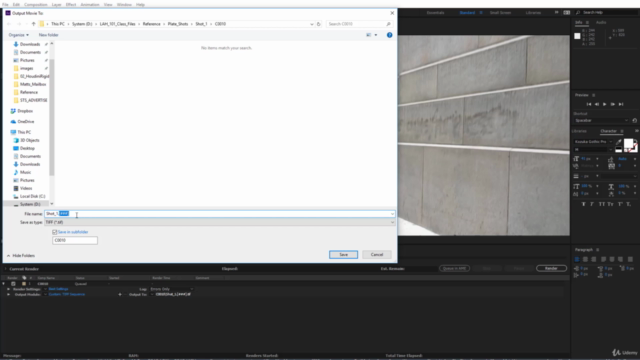This screenshot has width=640, height=360.
Task: Open the Layer menu
Action: (x=56, y=4)
